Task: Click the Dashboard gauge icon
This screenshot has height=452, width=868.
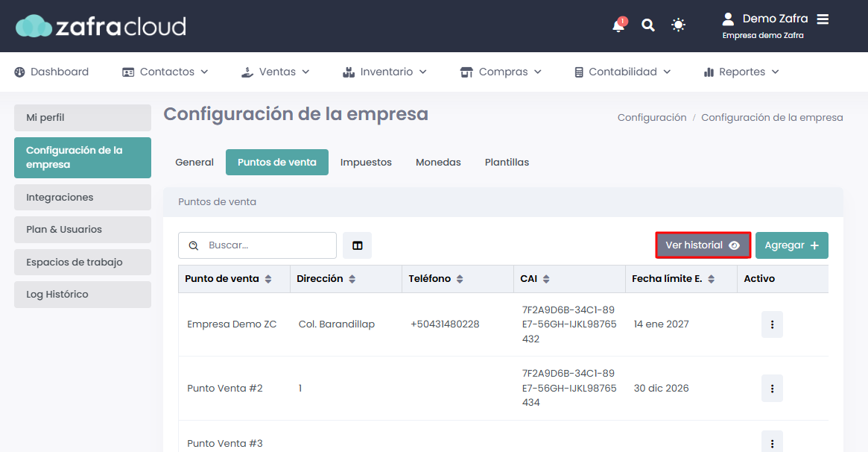Action: point(19,72)
